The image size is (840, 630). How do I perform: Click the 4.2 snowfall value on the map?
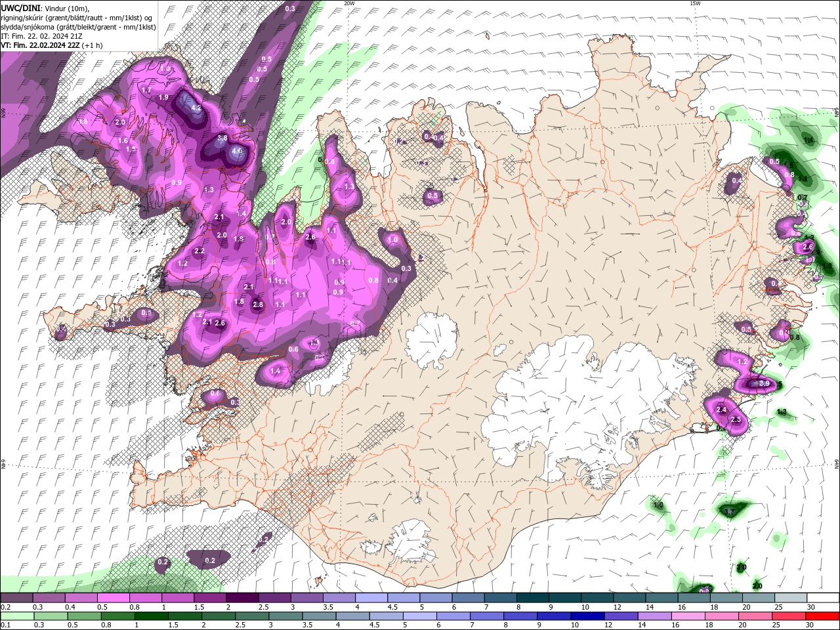pos(196,108)
